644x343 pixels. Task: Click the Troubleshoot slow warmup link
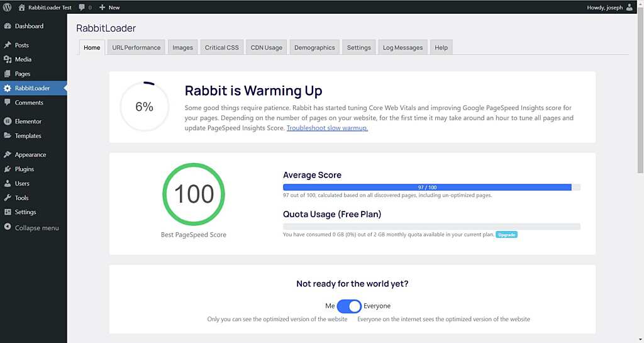[327, 128]
